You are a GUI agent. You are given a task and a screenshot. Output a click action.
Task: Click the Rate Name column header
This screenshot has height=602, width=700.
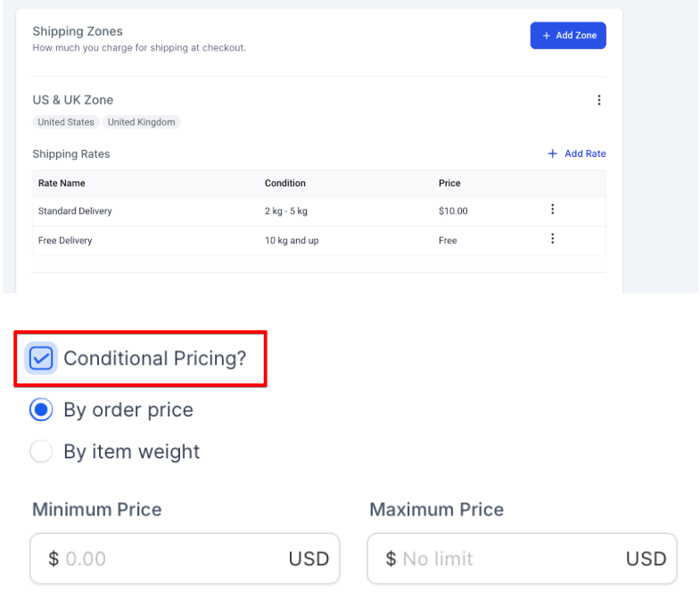tap(62, 183)
